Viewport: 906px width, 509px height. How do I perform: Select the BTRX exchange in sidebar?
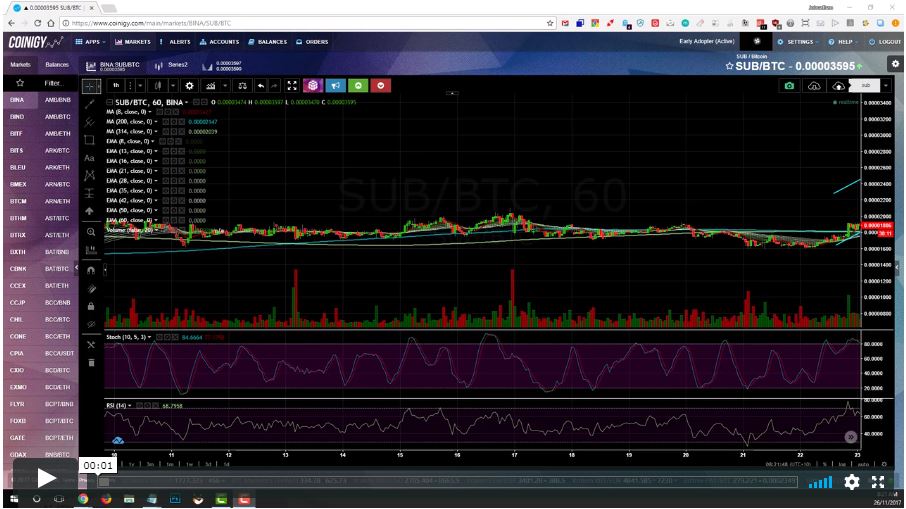pos(18,235)
